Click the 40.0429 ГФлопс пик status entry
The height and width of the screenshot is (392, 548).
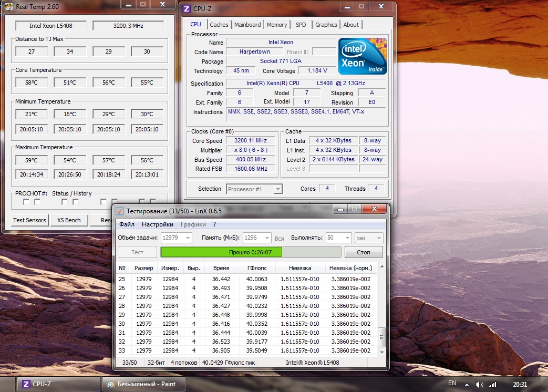point(229,363)
